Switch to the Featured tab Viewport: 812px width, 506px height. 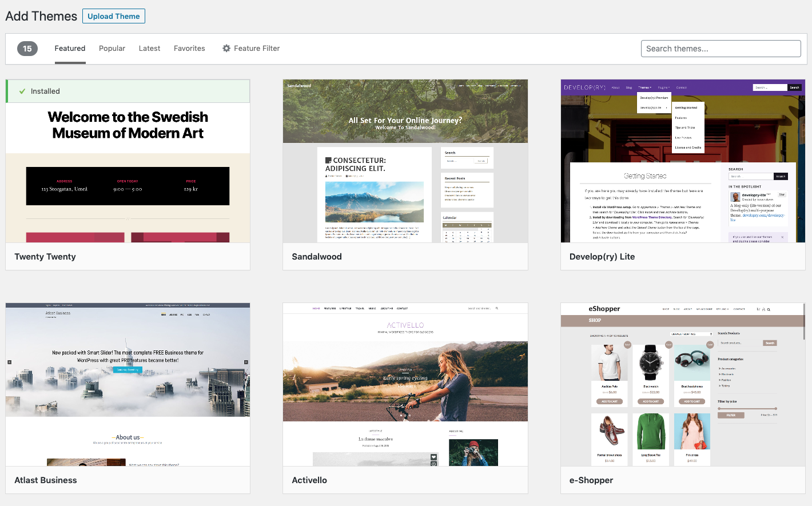pyautogui.click(x=70, y=49)
